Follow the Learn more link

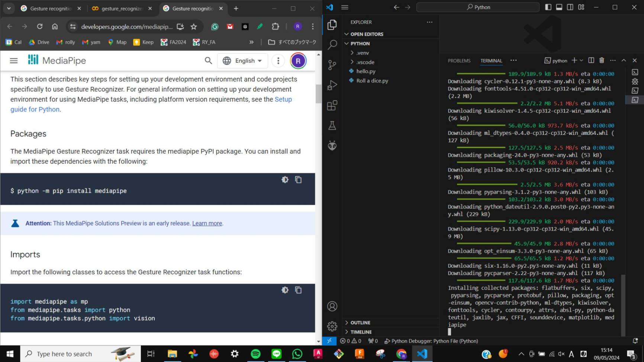[207, 223]
